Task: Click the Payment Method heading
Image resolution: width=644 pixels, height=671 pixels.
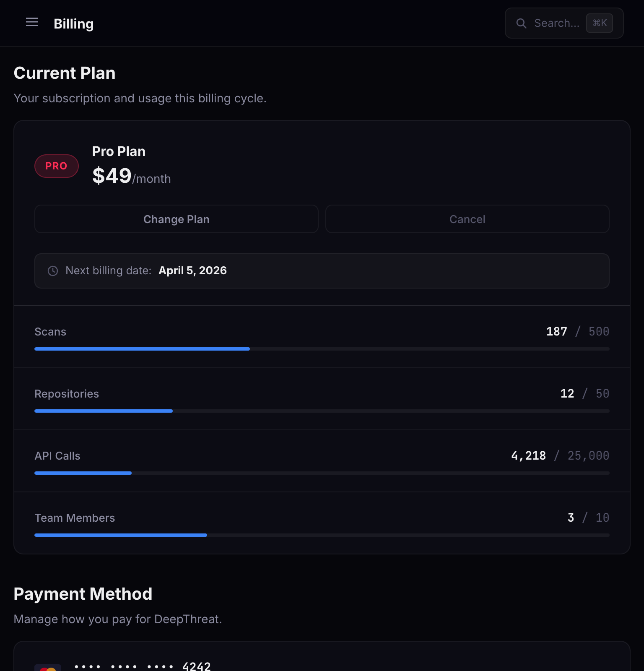Action: coord(83,594)
